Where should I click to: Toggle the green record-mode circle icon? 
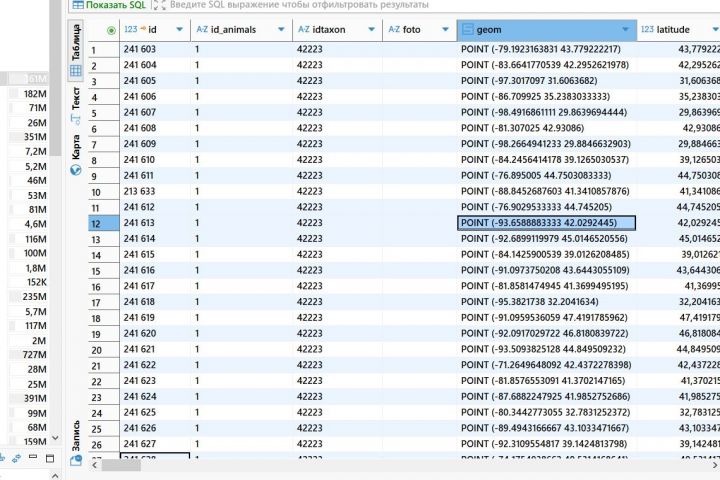click(111, 30)
